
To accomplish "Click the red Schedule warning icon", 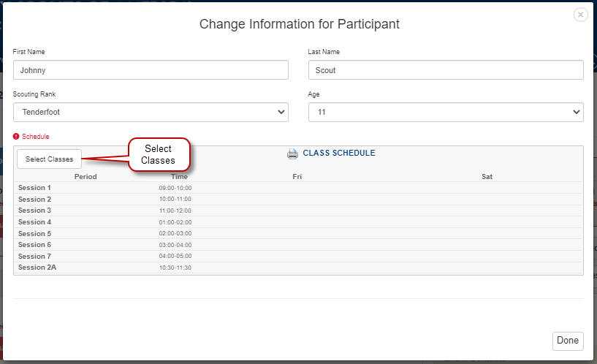I will [17, 137].
